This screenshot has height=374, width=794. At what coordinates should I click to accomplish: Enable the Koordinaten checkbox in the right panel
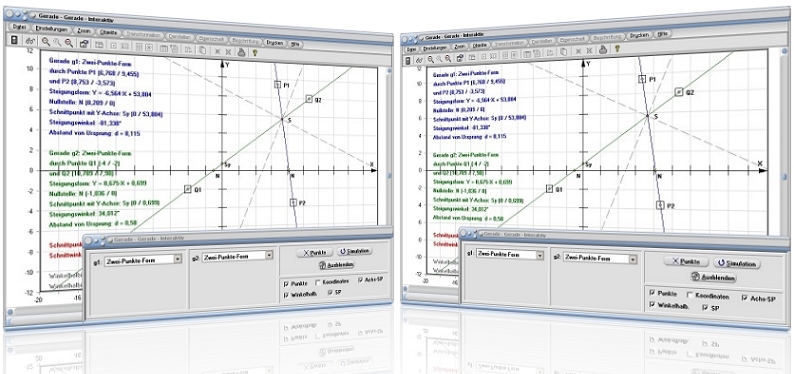click(x=691, y=295)
